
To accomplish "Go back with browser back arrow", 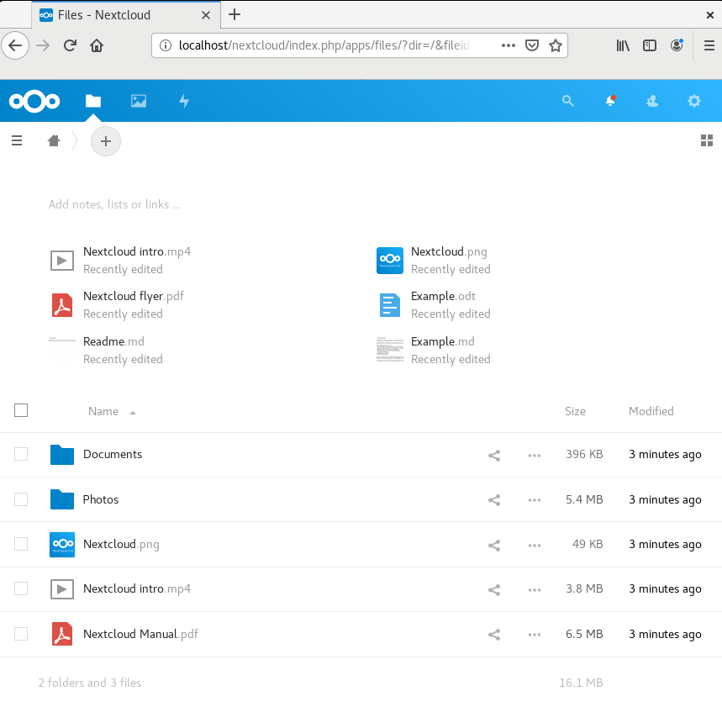I will pos(15,45).
